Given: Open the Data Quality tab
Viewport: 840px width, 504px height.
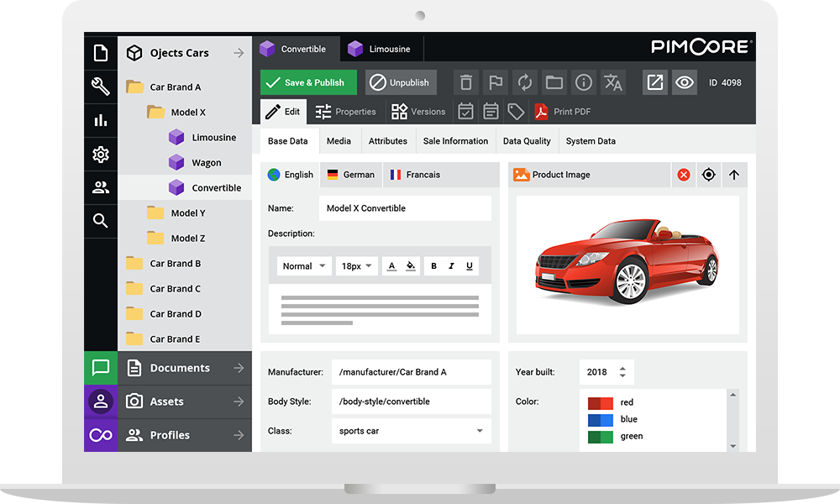Looking at the screenshot, I should pos(527,141).
